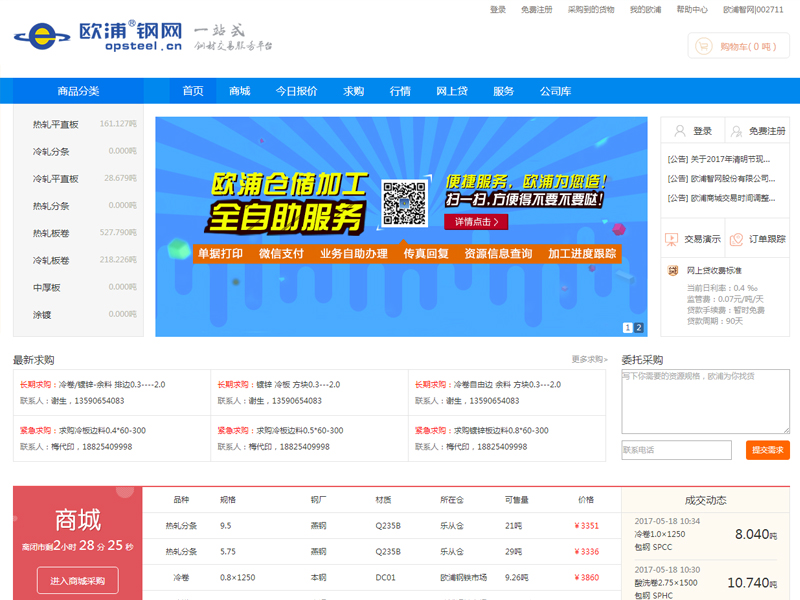Focus the 委托采购 requirements text area
This screenshot has width=800, height=600.
click(705, 402)
